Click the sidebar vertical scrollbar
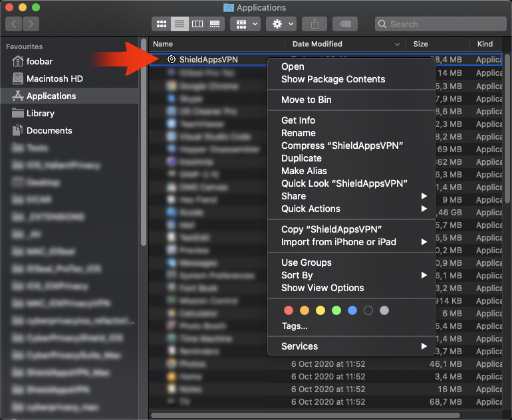512x420 pixels. [x=144, y=142]
